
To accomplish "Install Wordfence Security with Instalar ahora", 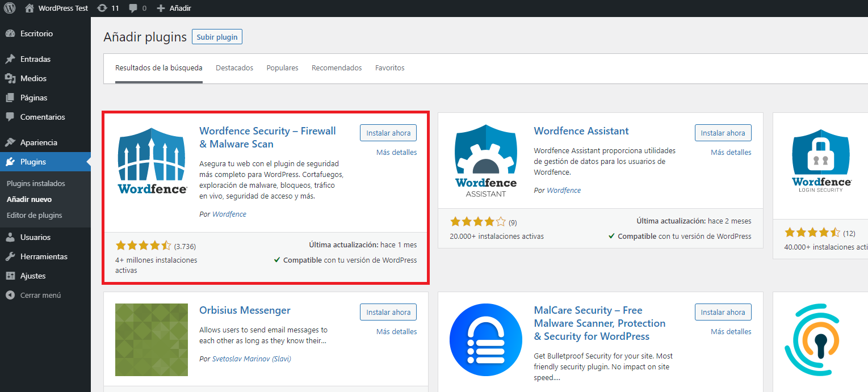I will point(388,133).
